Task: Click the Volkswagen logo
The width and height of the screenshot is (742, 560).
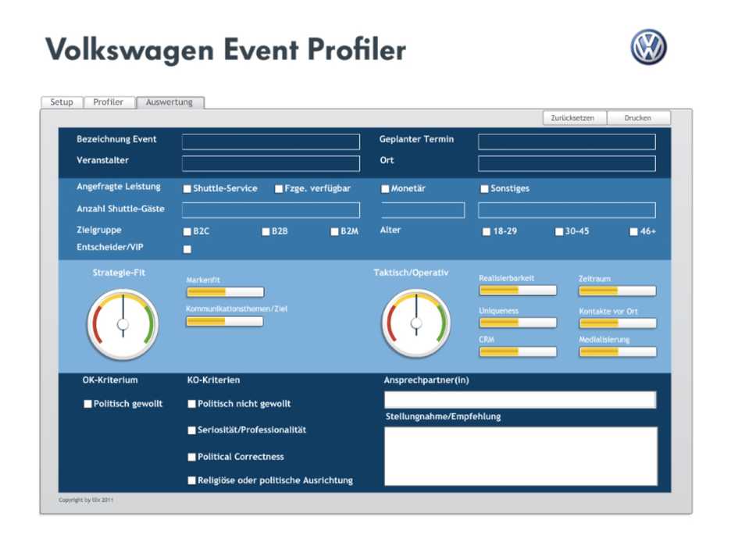Action: pos(649,48)
